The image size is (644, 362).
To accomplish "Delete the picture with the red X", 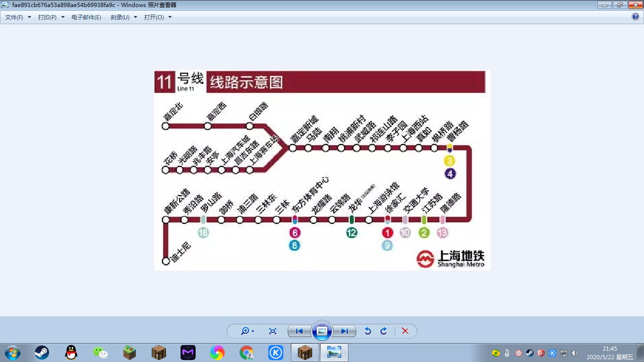I will pyautogui.click(x=405, y=331).
